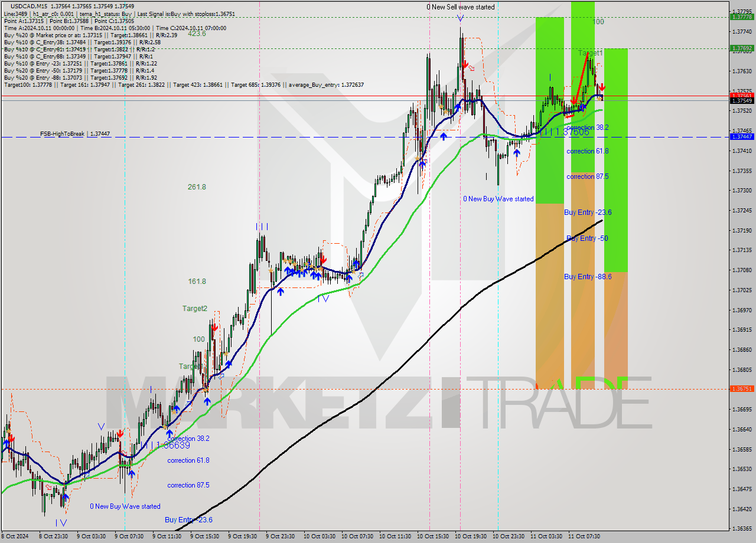Click the black 1.37549 current price tag
The height and width of the screenshot is (543, 756).
tap(742, 100)
